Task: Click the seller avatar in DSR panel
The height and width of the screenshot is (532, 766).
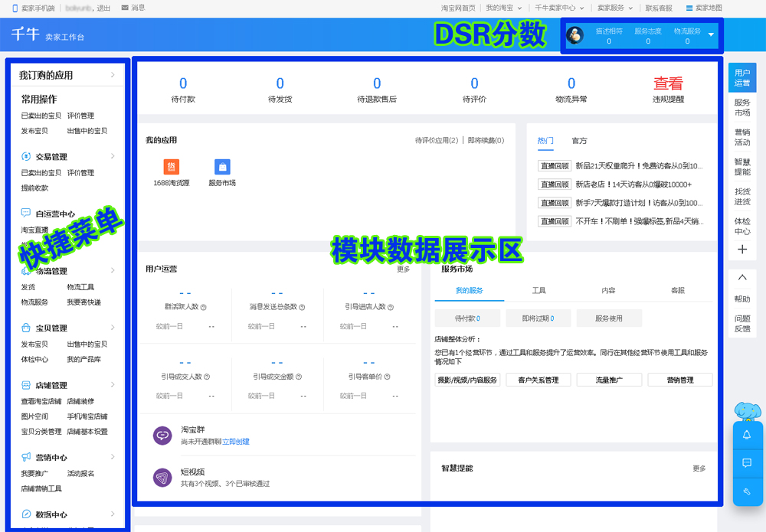Action: pos(574,34)
